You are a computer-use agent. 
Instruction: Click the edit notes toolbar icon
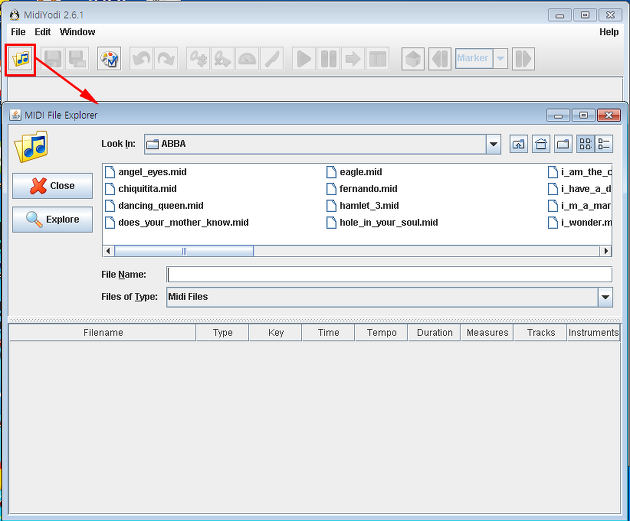223,59
